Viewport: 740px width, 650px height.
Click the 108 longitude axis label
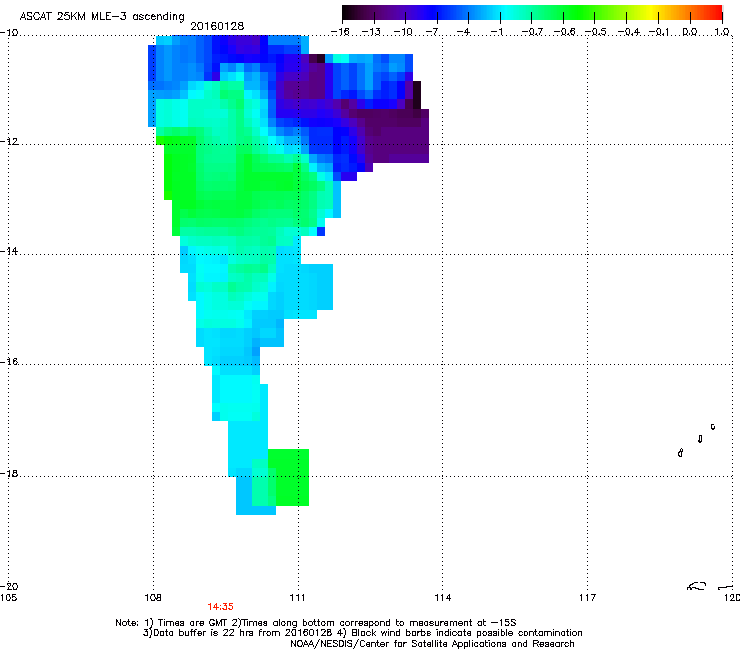[x=153, y=598]
